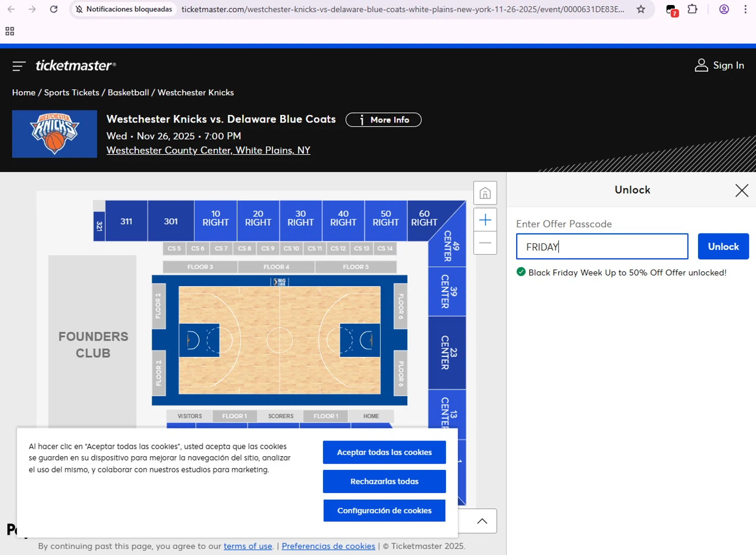This screenshot has height=555, width=756.
Task: Click the Westchester Knicks team logo
Action: coord(54,134)
